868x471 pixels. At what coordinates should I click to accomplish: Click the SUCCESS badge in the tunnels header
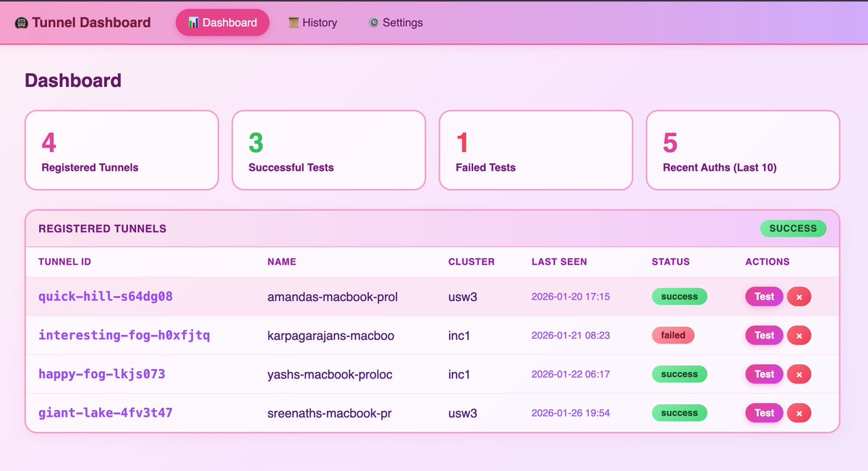coord(793,229)
